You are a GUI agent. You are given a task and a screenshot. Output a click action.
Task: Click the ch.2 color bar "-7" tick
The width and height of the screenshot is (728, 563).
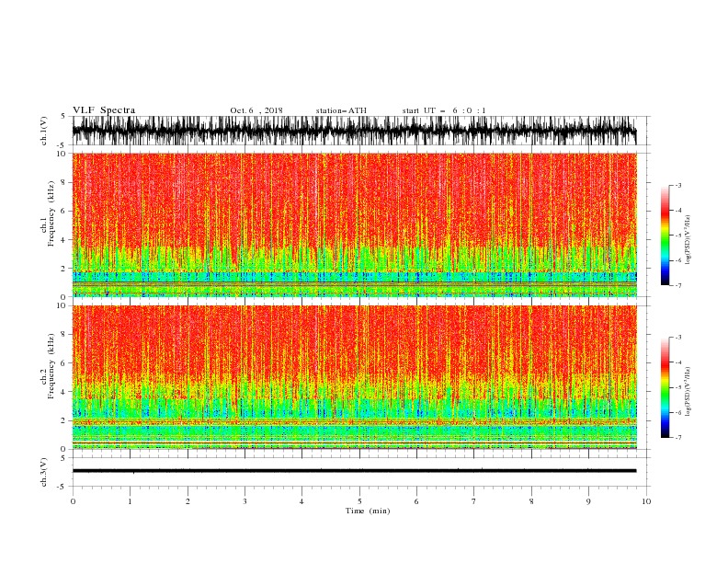tap(678, 437)
